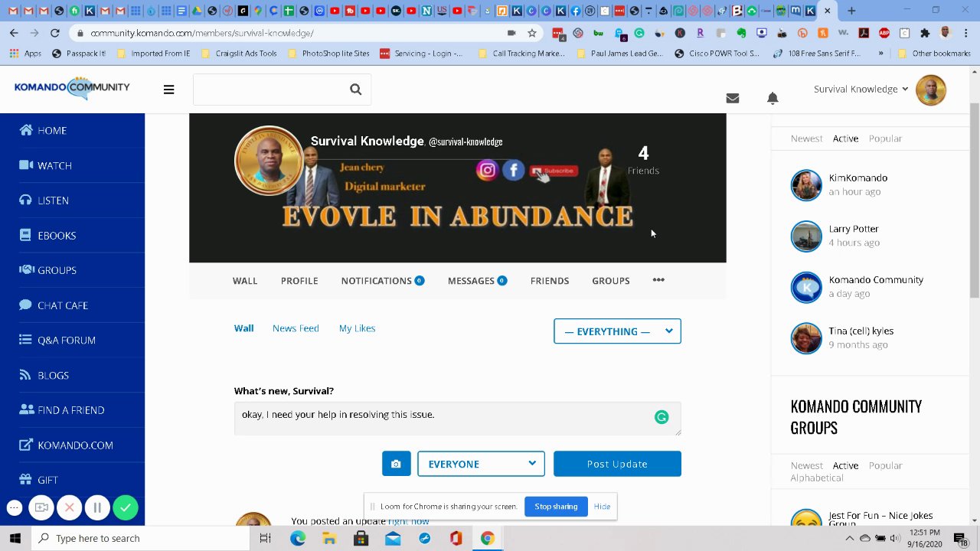This screenshot has height=551, width=980.
Task: Reload the page in Chrome
Action: pos(55,33)
